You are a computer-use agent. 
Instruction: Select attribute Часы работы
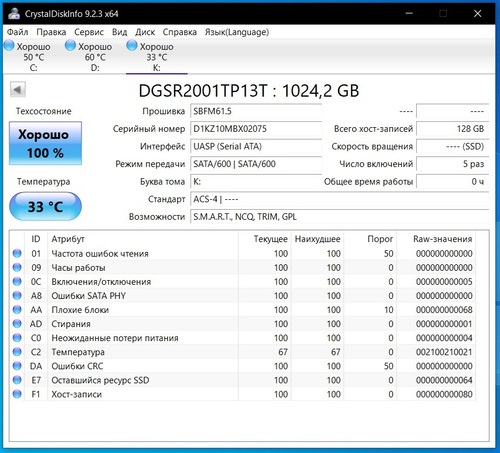coord(78,267)
